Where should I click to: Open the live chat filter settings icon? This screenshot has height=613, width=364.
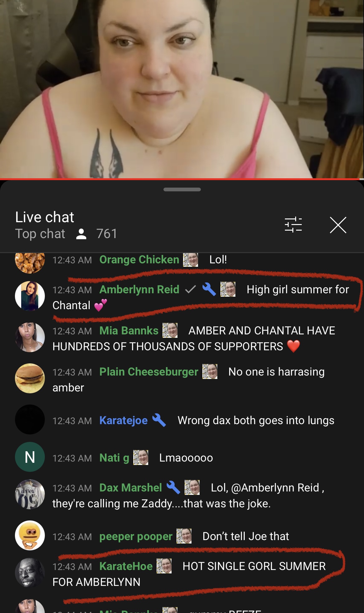point(293,225)
